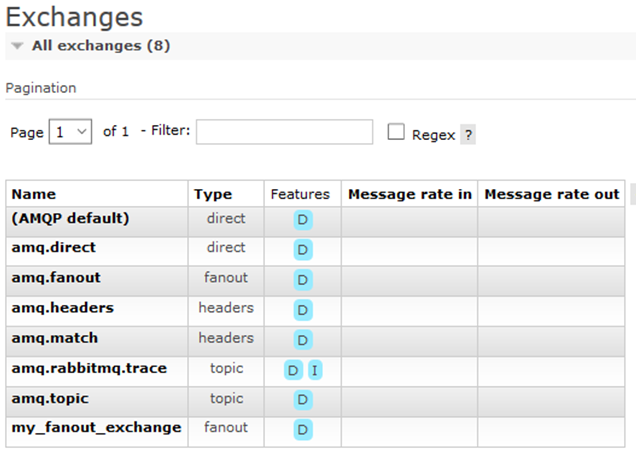Image resolution: width=636 pixels, height=454 pixels.
Task: Click the D badge for amq.topic
Action: [302, 400]
